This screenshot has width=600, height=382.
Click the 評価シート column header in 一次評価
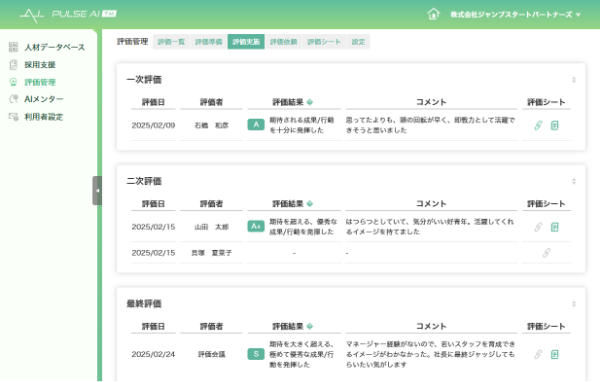tap(546, 102)
